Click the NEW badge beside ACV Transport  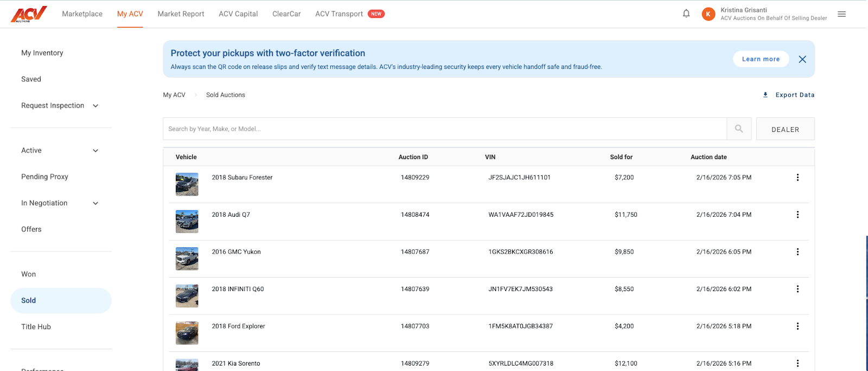376,14
